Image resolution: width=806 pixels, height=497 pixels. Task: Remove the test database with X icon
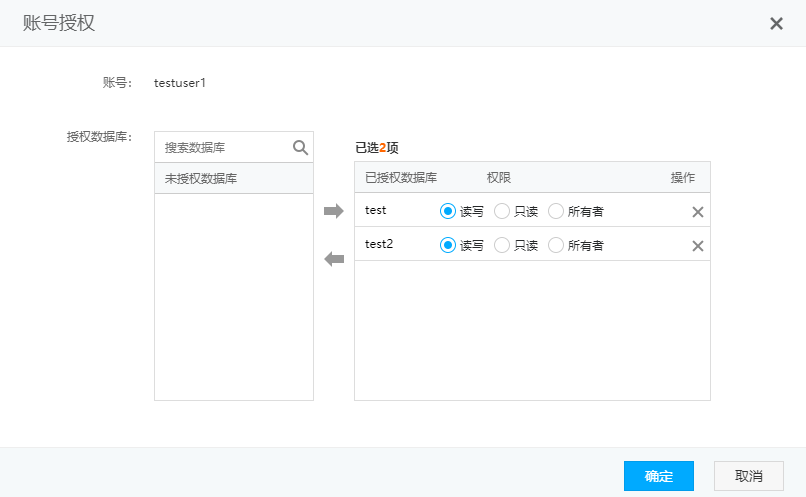[x=698, y=212]
